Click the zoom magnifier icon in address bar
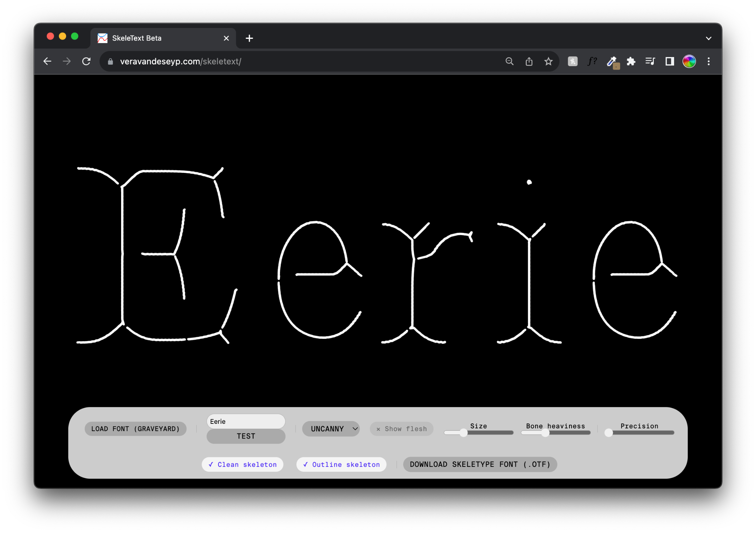Viewport: 756px width, 533px height. (x=509, y=62)
